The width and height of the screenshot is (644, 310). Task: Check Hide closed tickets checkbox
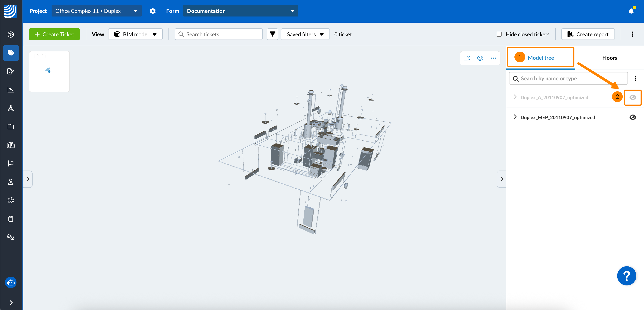point(499,34)
